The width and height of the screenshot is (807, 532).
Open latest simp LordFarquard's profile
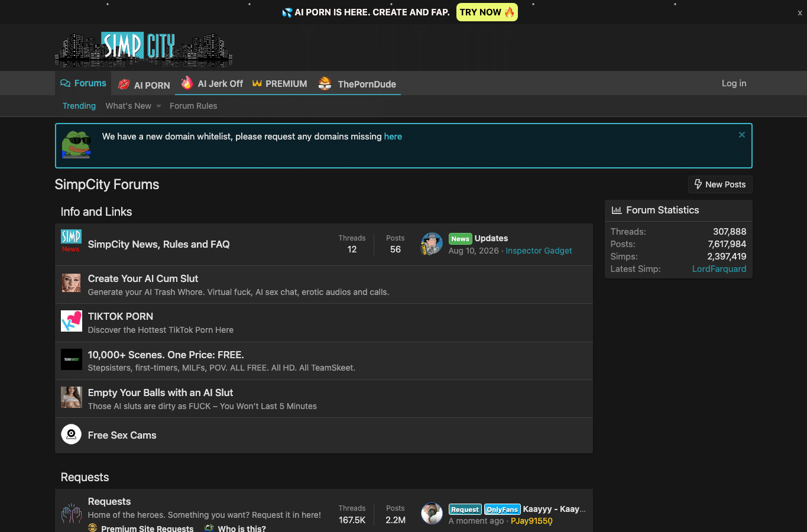[x=719, y=269]
